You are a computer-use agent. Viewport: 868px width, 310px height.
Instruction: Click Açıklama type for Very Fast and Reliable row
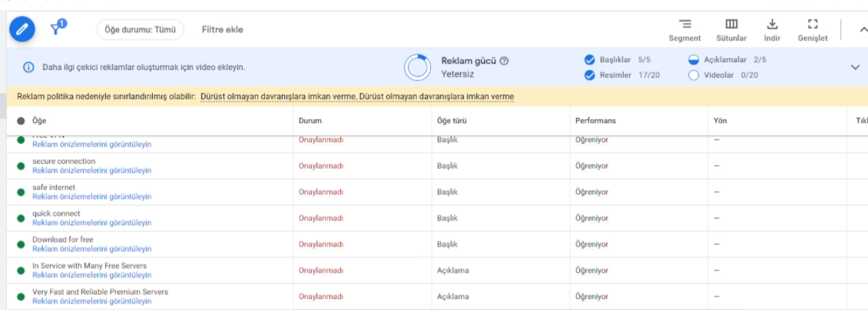tap(453, 297)
